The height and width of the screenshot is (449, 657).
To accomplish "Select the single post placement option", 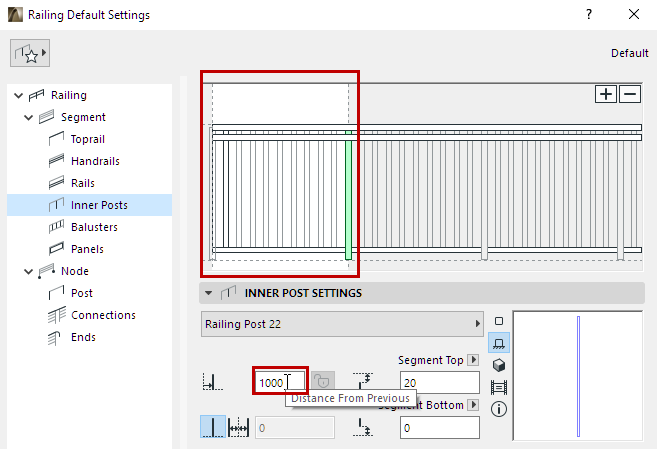I will (x=213, y=427).
